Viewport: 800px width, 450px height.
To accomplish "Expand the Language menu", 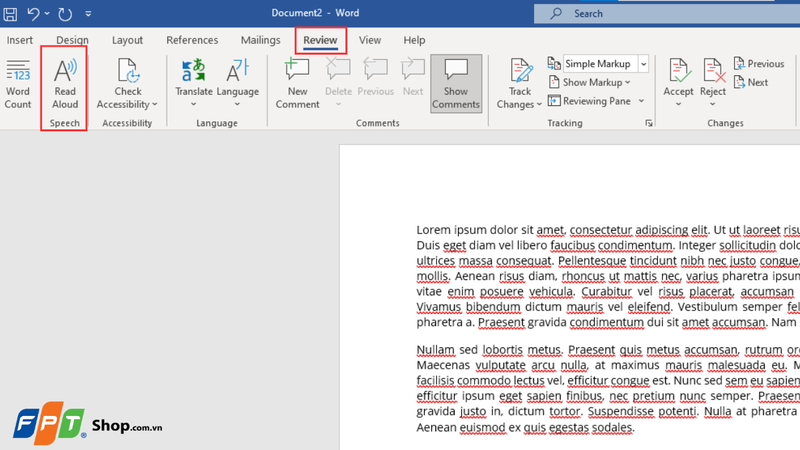I will click(238, 84).
